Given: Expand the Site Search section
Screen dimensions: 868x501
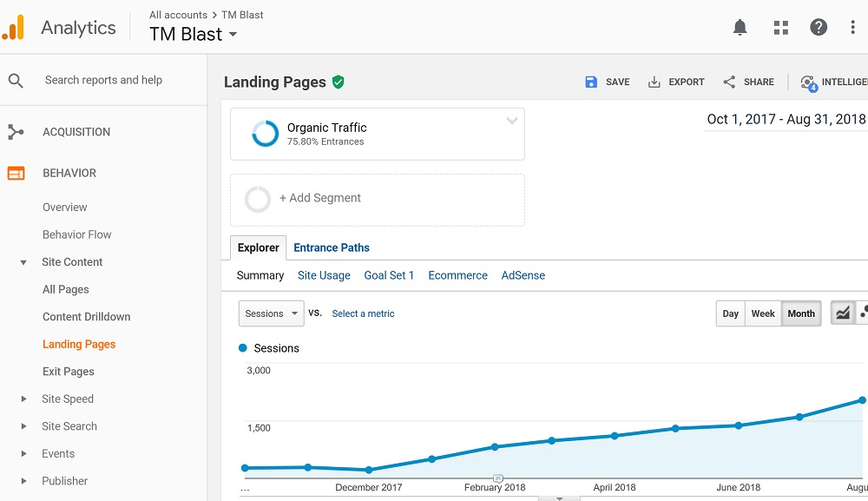Looking at the screenshot, I should [23, 426].
